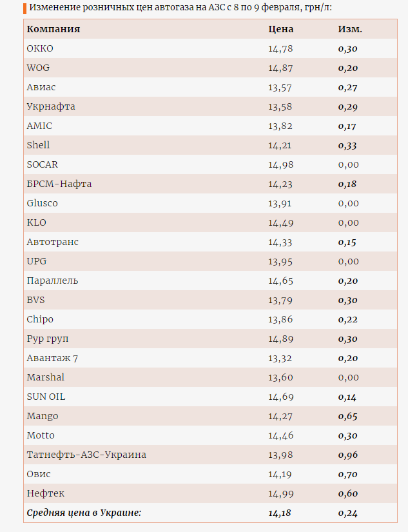
Task: Click the Средняя цена в Украине label
Action: click(84, 513)
